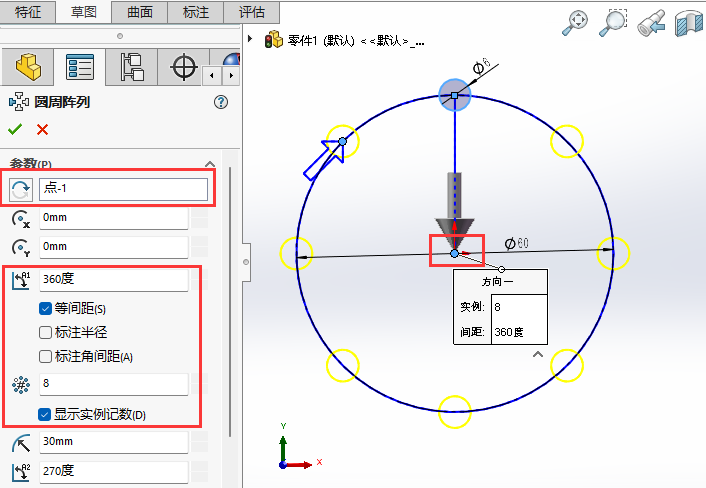This screenshot has width=706, height=488.
Task: Select the Φ60 diameter dimension
Action: (x=516, y=244)
